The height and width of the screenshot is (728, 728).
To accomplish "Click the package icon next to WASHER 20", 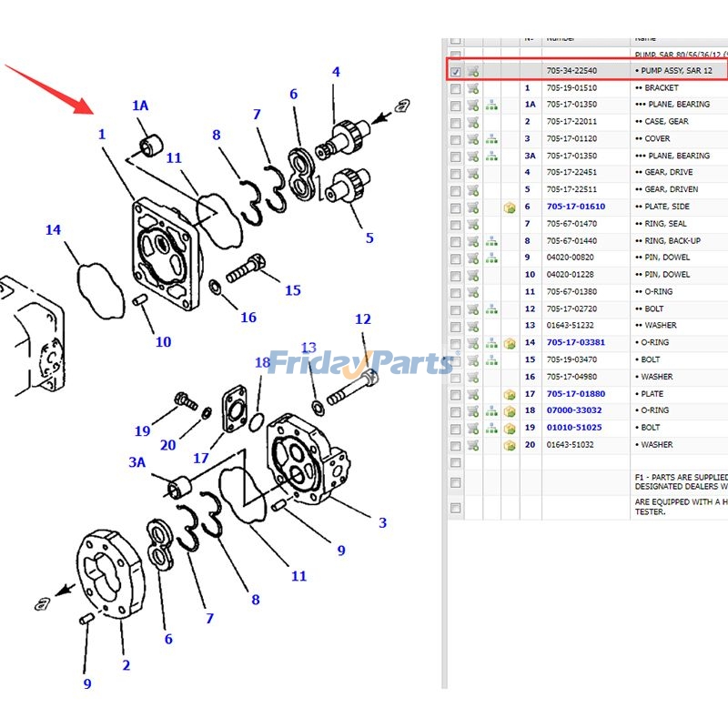I will coord(510,445).
